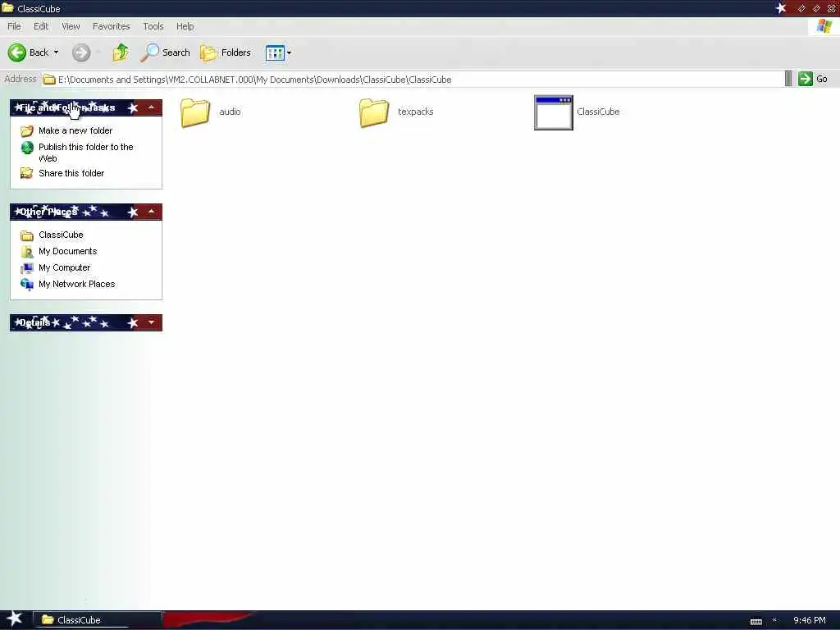This screenshot has height=630, width=840.
Task: Select the ClassiCube application icon
Action: pos(554,112)
